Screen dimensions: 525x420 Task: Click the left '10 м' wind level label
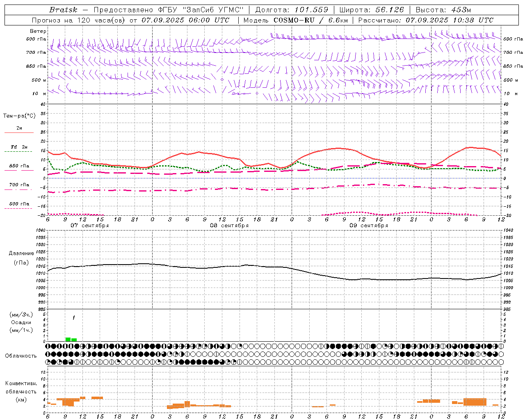coord(39,94)
